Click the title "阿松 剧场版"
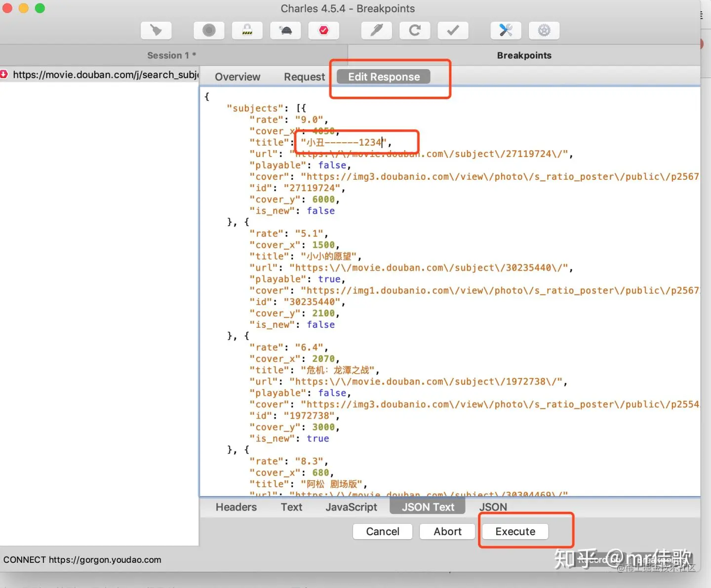The height and width of the screenshot is (588, 711). pyautogui.click(x=332, y=484)
